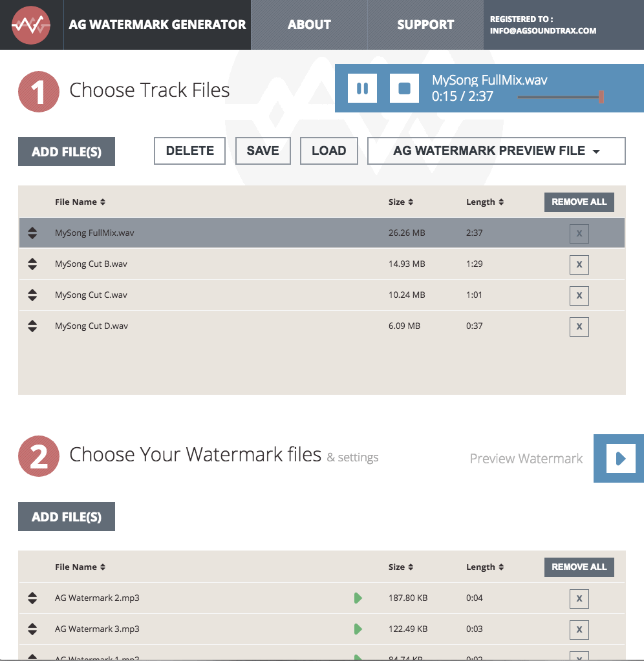This screenshot has height=661, width=644.
Task: Reorder AG Watermark 3.mp3 using its arrows
Action: point(32,629)
